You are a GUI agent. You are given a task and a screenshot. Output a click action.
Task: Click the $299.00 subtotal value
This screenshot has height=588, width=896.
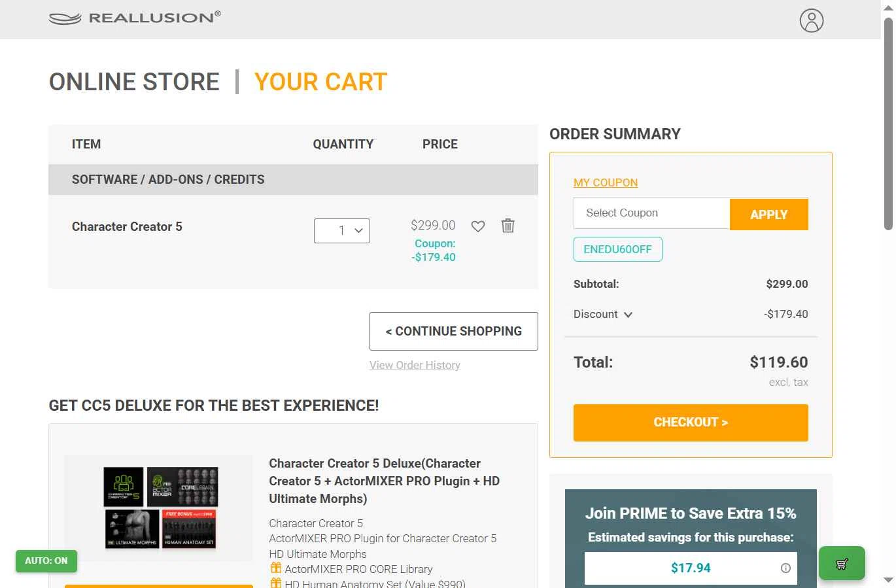point(787,284)
